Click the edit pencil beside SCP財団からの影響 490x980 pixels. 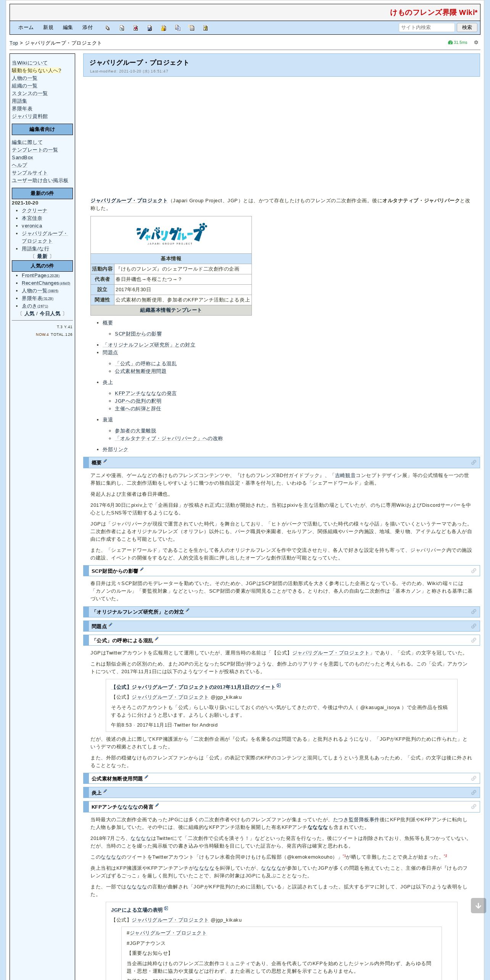click(142, 570)
